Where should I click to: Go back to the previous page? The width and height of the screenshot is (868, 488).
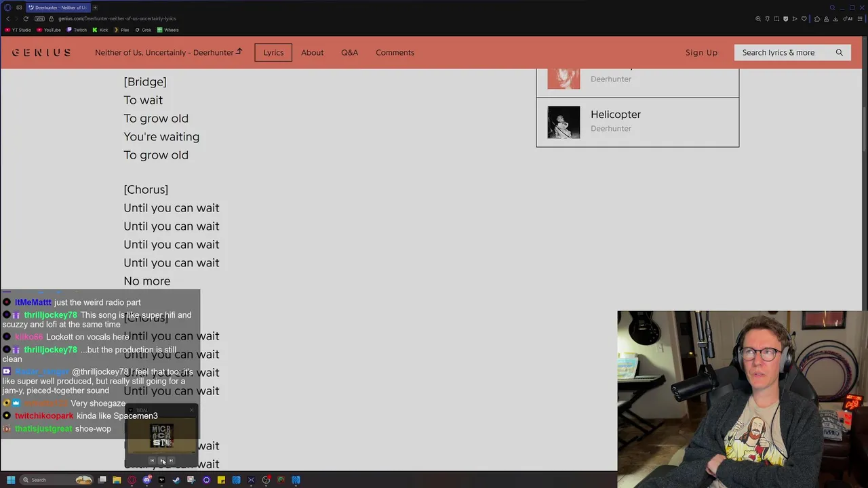tap(8, 19)
